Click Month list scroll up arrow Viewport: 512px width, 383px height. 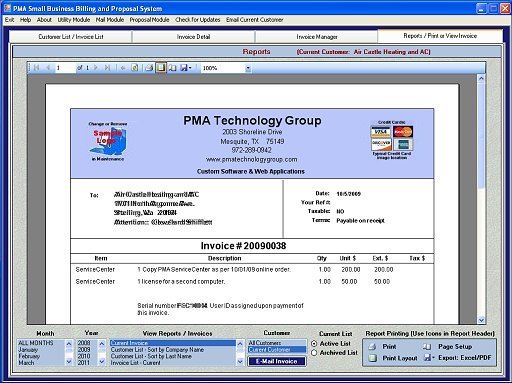coord(69,343)
